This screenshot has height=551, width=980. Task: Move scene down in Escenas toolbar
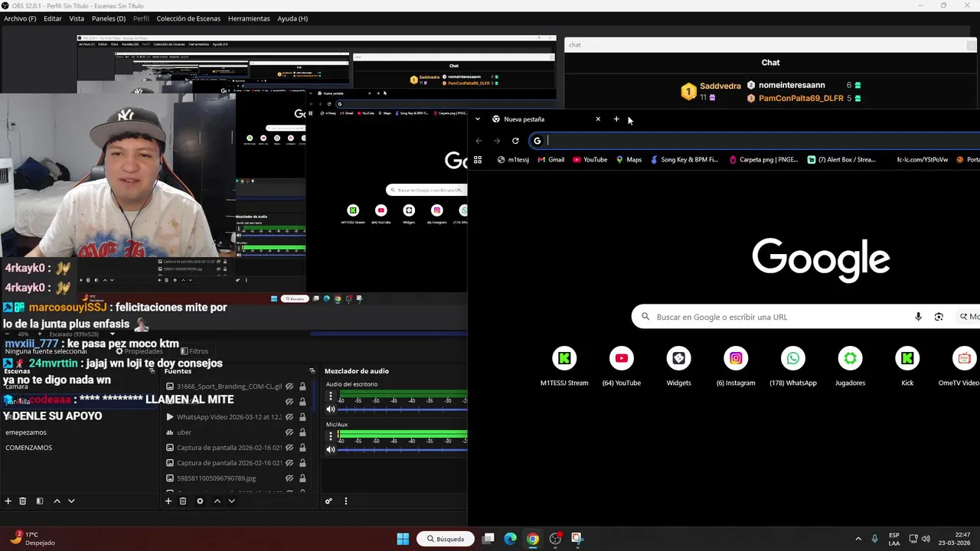[71, 501]
